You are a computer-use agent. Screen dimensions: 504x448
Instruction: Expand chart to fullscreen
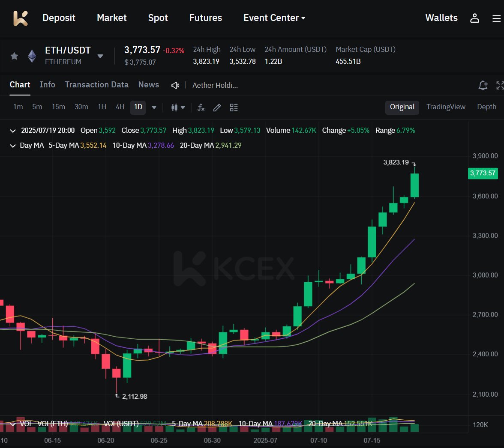(x=500, y=85)
